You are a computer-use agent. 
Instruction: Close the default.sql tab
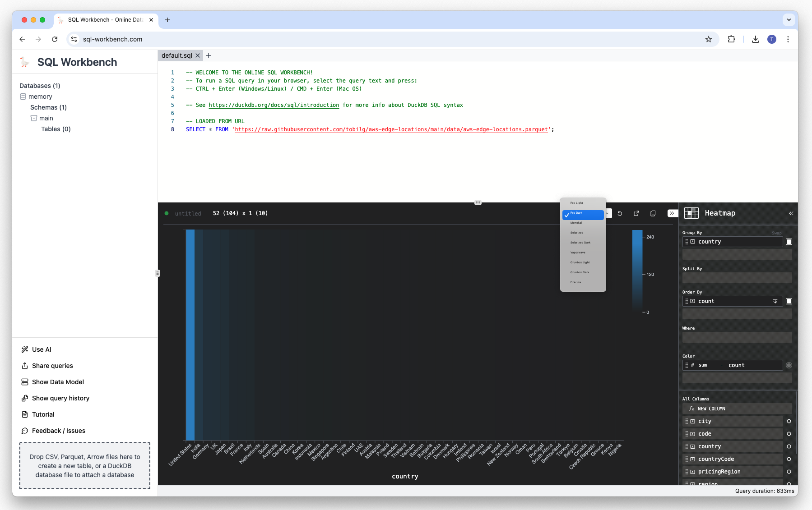(x=198, y=55)
